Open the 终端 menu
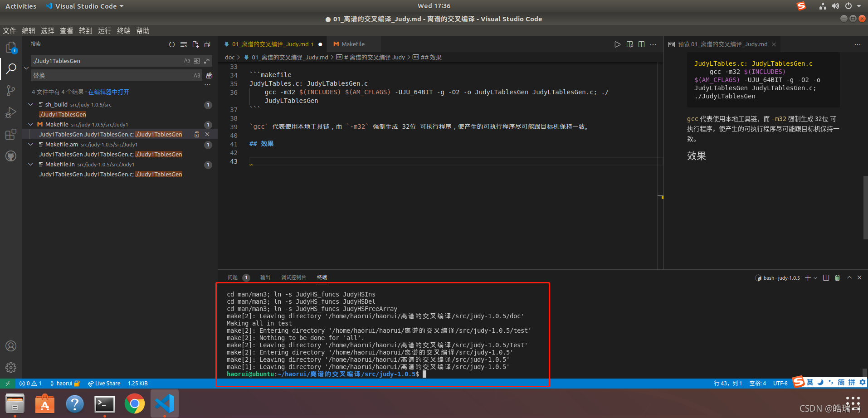This screenshot has width=868, height=418. pos(124,31)
